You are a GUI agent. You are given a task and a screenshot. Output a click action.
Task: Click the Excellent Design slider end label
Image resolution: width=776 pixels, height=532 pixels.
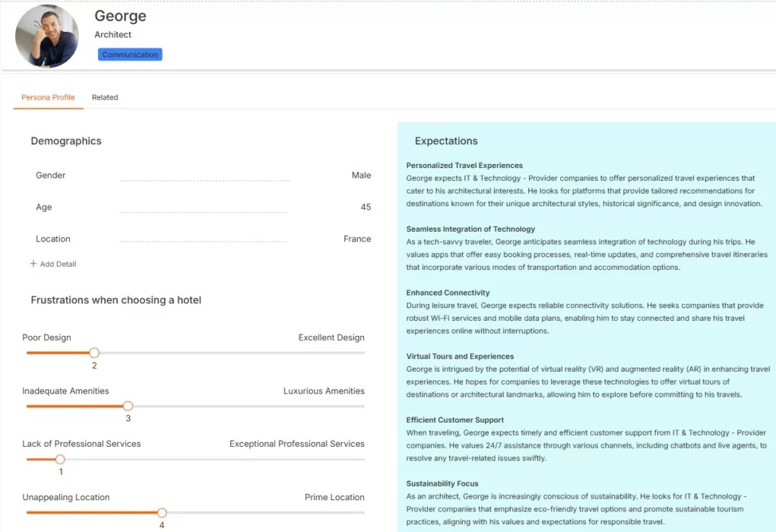coord(331,337)
